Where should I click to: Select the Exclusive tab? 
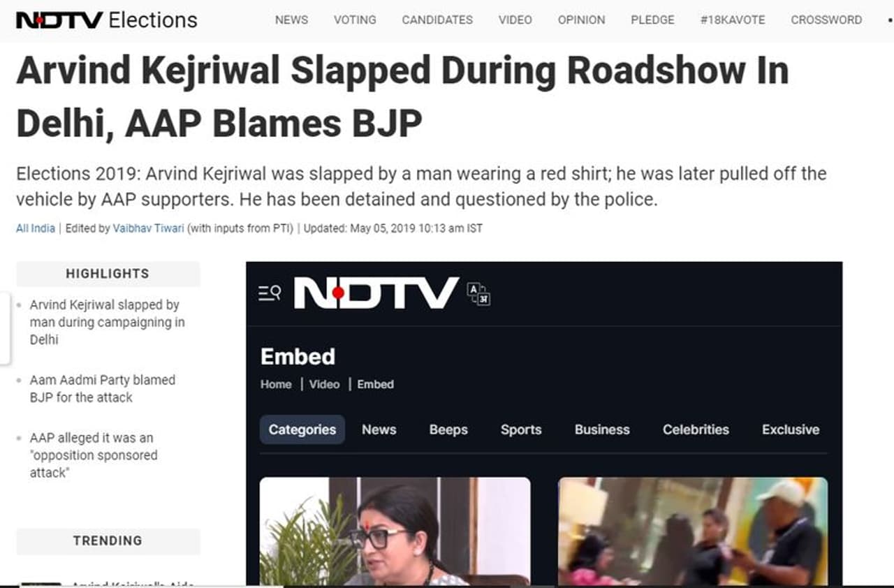pos(791,429)
